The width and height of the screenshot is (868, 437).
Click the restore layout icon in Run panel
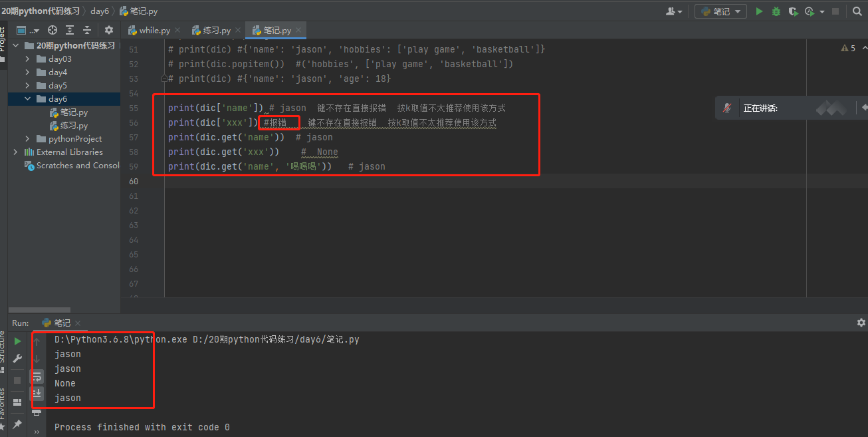[x=17, y=402]
